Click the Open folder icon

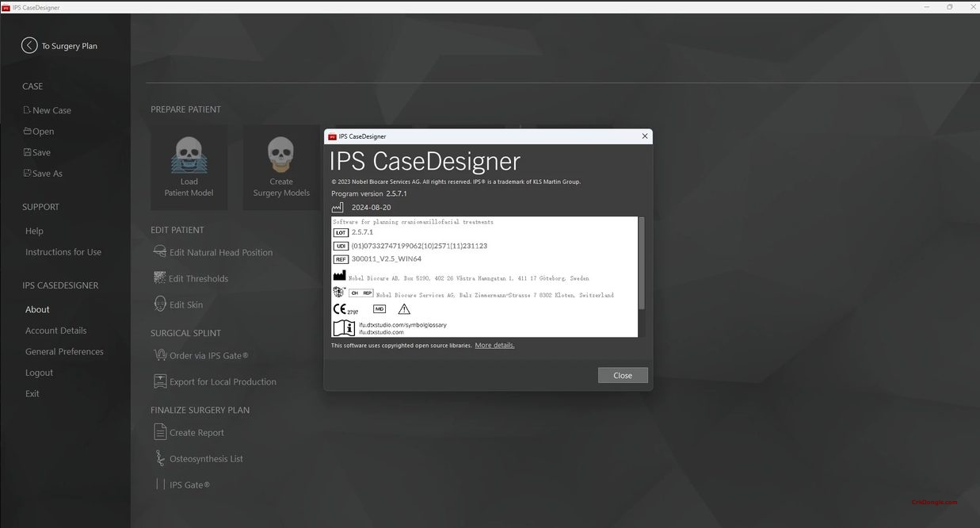pos(27,132)
